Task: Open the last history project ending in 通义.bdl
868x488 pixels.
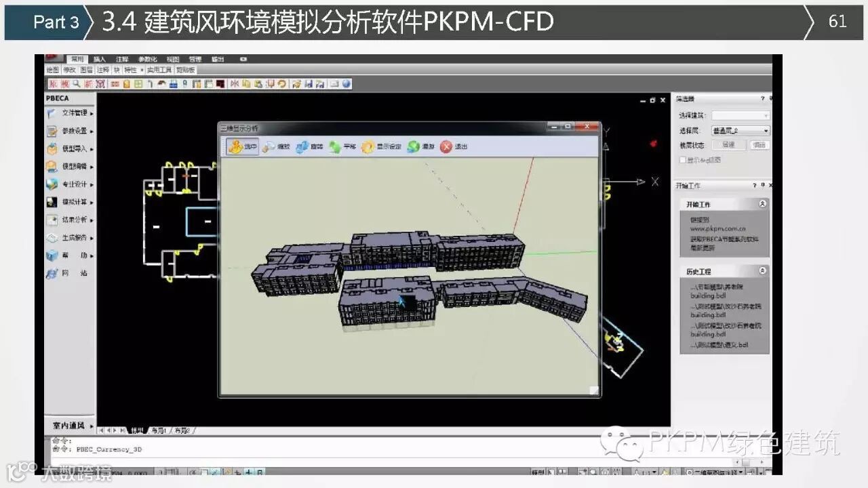Action: coord(719,345)
